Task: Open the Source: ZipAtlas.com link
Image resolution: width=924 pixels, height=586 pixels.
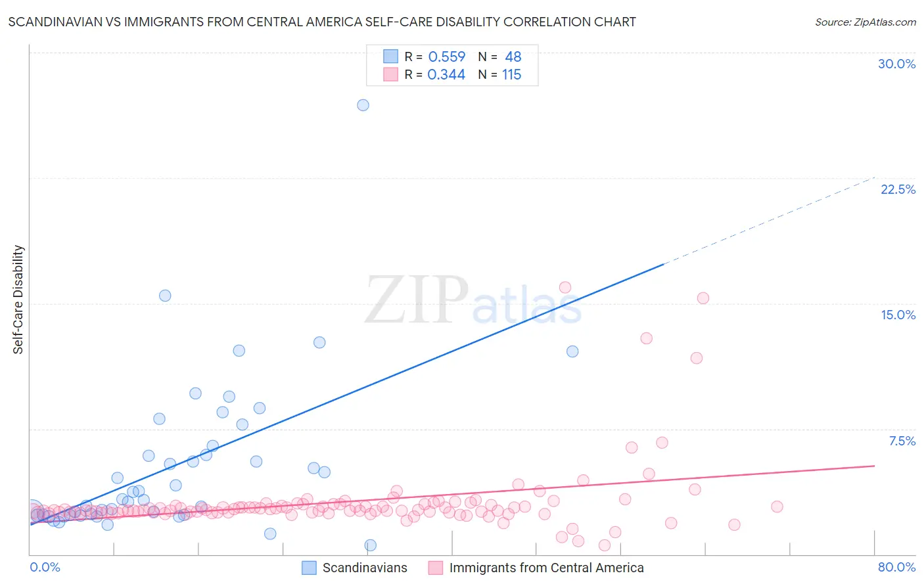Action: tap(866, 22)
